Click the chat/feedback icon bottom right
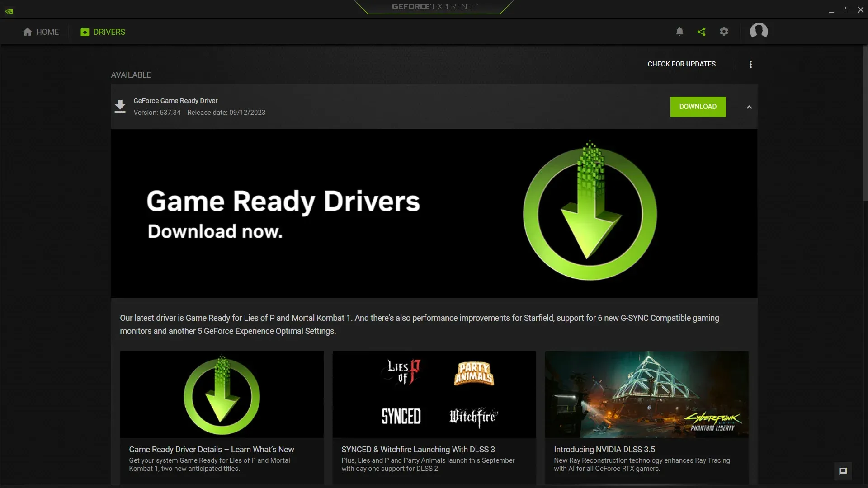The image size is (868, 488). (x=843, y=471)
